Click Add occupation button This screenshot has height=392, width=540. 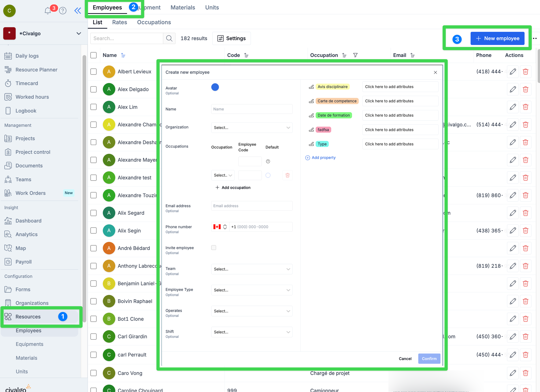click(233, 187)
